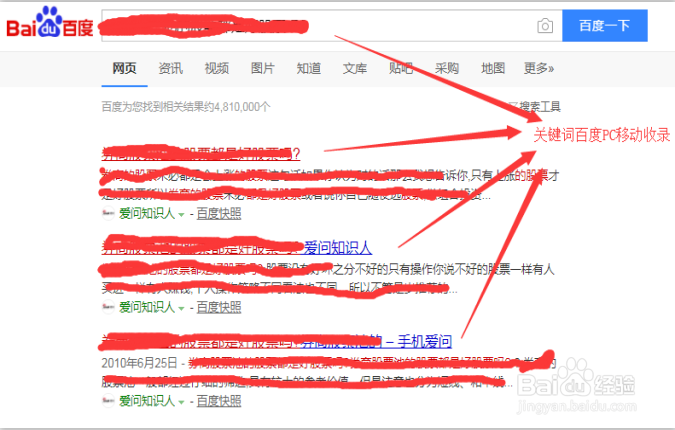Click the result count text 4,810,000个
Viewport: 675px width, 430px height.
242,107
